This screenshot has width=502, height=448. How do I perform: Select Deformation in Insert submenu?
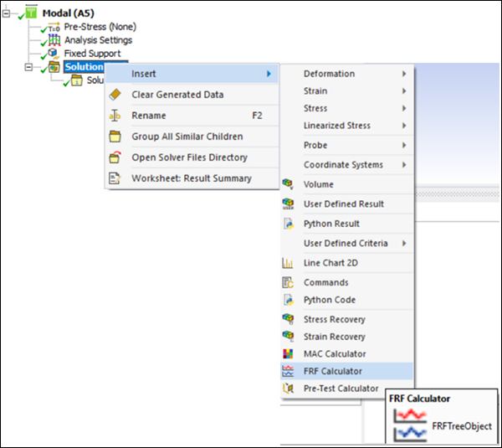click(347, 74)
